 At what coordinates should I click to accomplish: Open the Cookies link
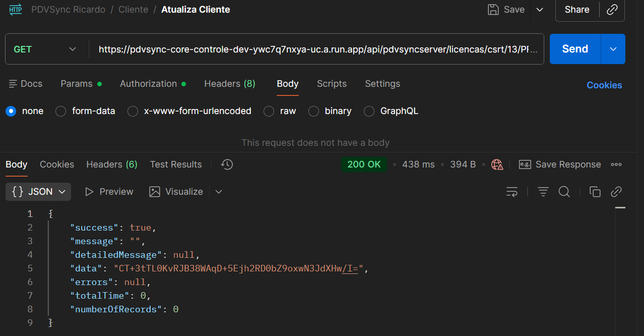pos(604,85)
